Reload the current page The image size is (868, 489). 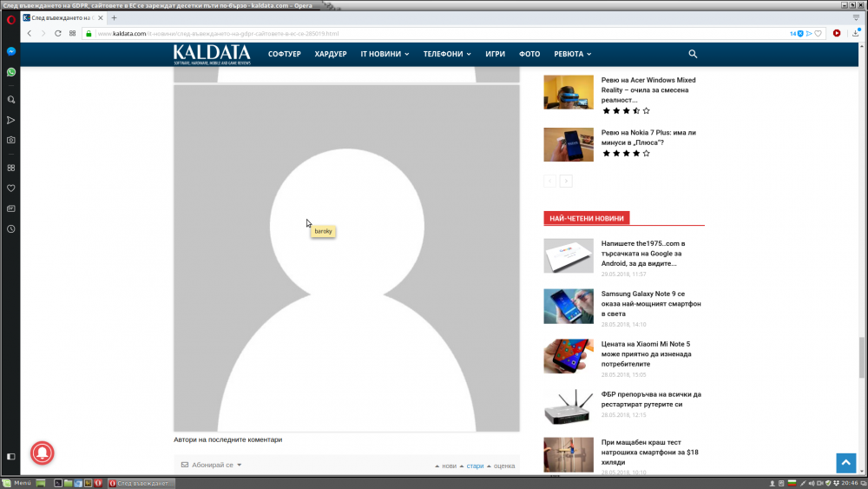tap(57, 33)
